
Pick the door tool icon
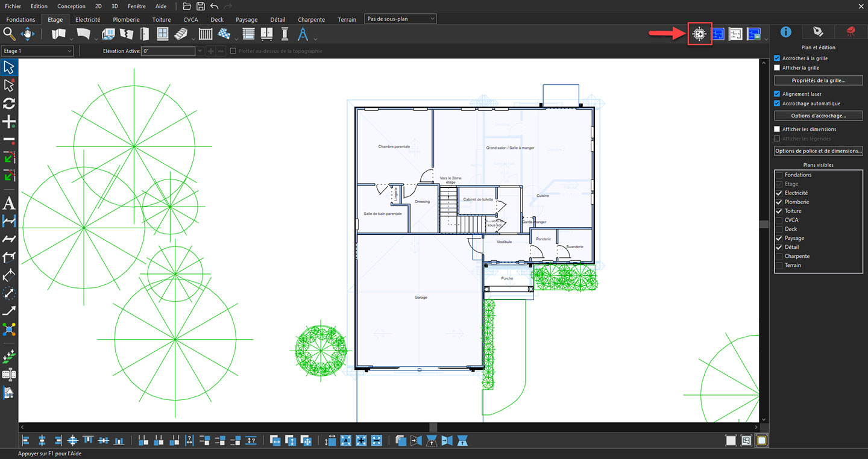[x=145, y=34]
